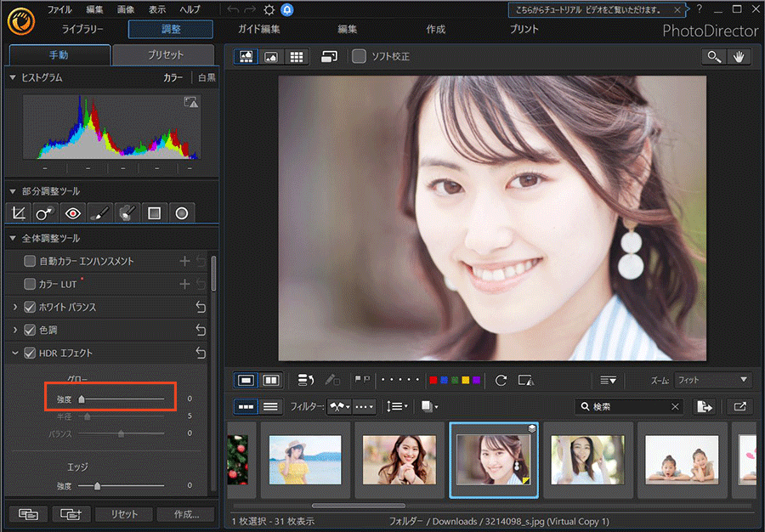Select the spot removal tool
The height and width of the screenshot is (532, 765).
click(x=45, y=213)
